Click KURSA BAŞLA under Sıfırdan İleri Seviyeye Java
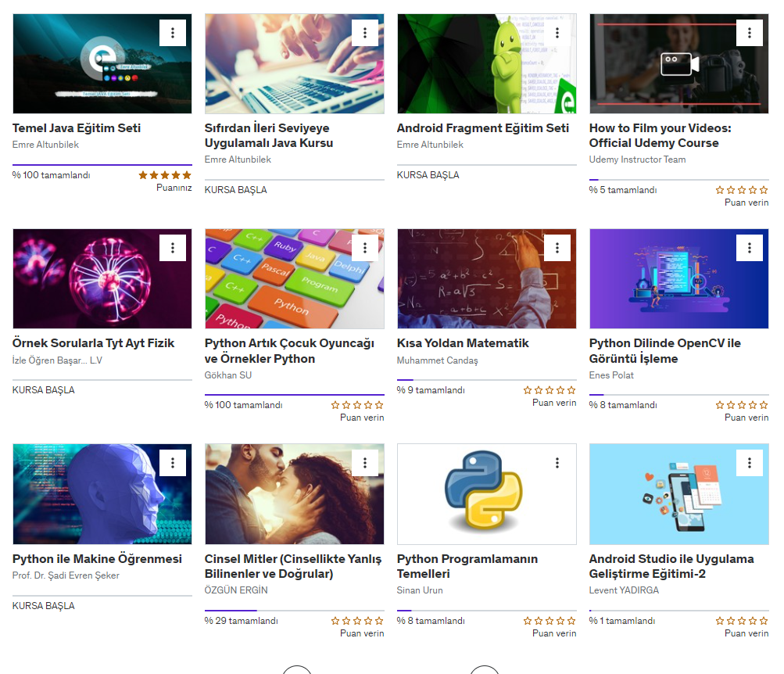The height and width of the screenshot is (674, 784). coord(235,190)
